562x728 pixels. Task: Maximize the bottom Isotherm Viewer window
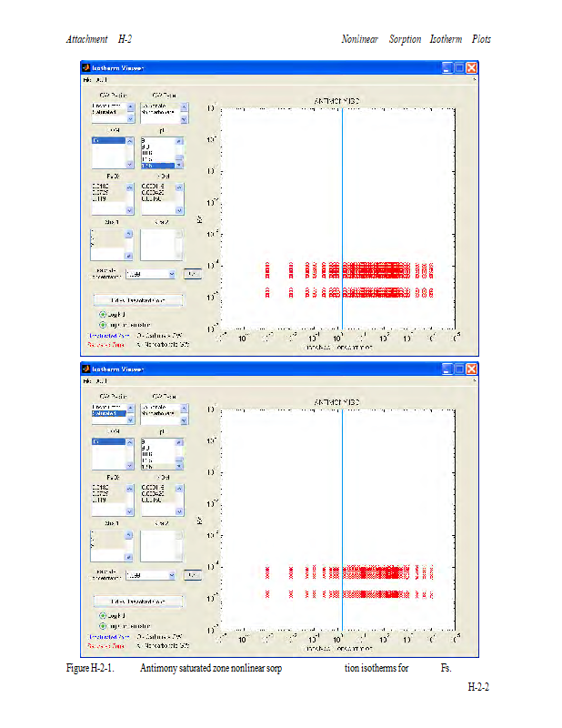(x=460, y=369)
